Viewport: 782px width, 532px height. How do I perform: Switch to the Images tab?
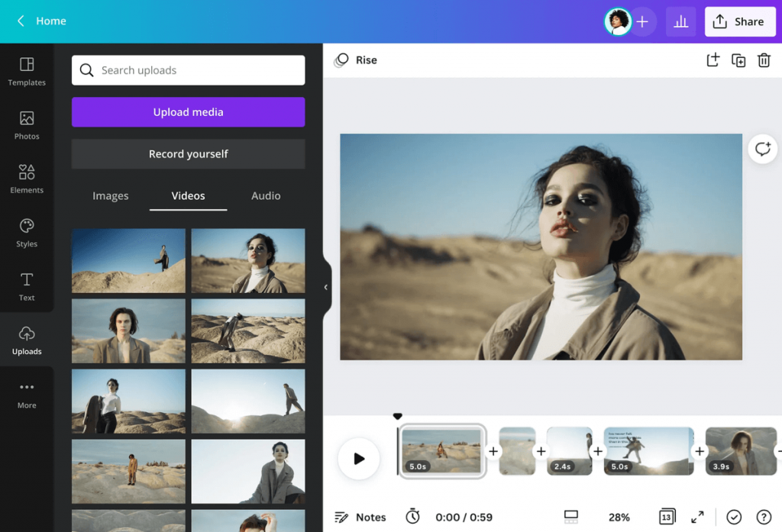[110, 195]
